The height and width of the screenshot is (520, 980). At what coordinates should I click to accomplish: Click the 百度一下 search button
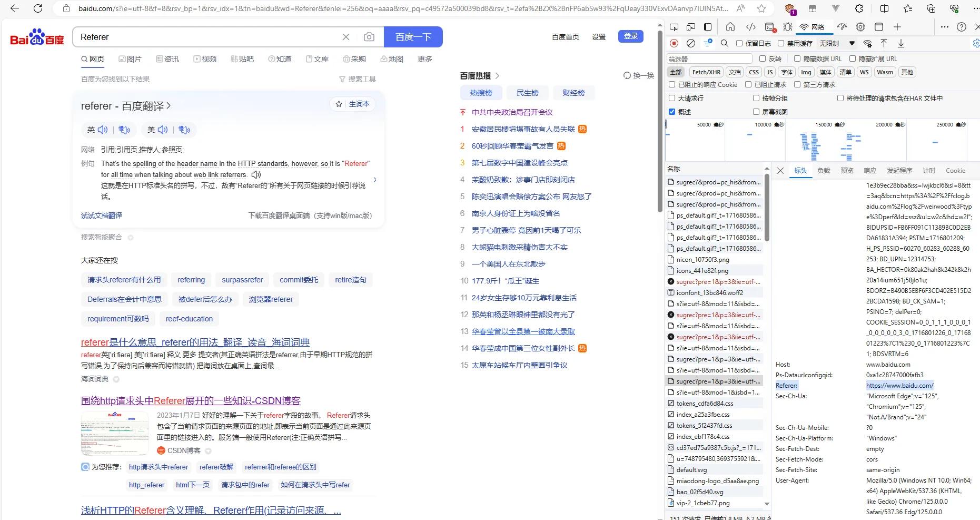pos(413,37)
